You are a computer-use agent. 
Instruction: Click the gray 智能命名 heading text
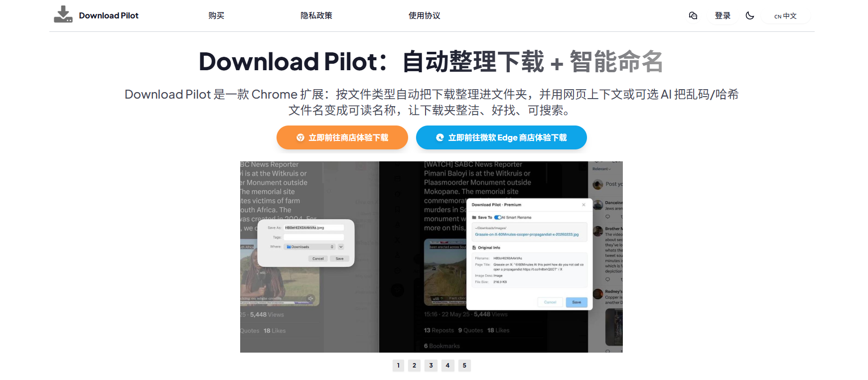[x=616, y=62]
